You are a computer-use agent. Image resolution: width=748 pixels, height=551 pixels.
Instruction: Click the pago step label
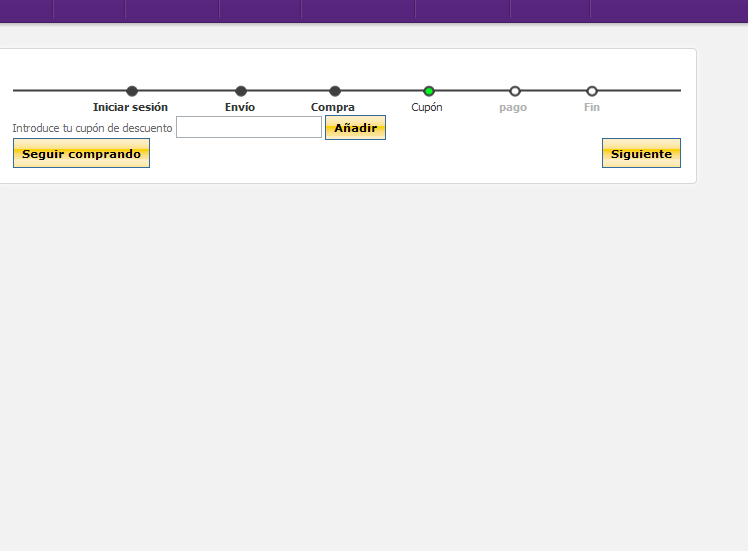pyautogui.click(x=513, y=108)
